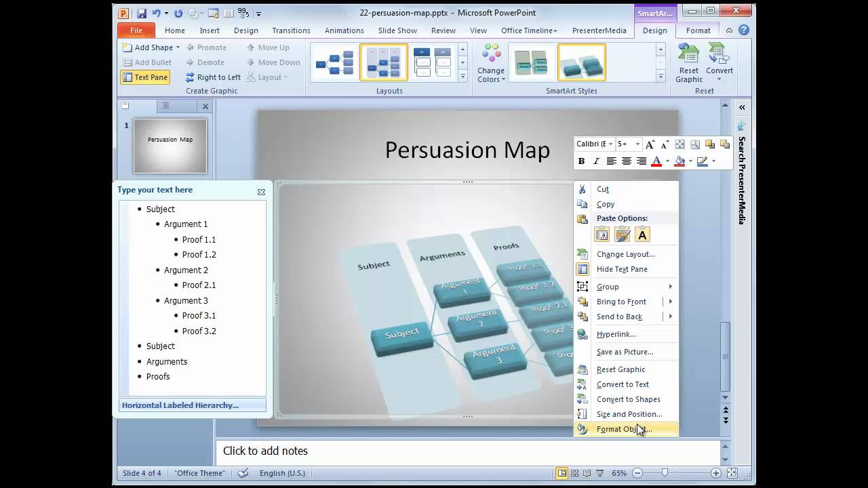Click Send Backward icon in mini toolbar
This screenshot has height=488, width=868.
pos(725,144)
